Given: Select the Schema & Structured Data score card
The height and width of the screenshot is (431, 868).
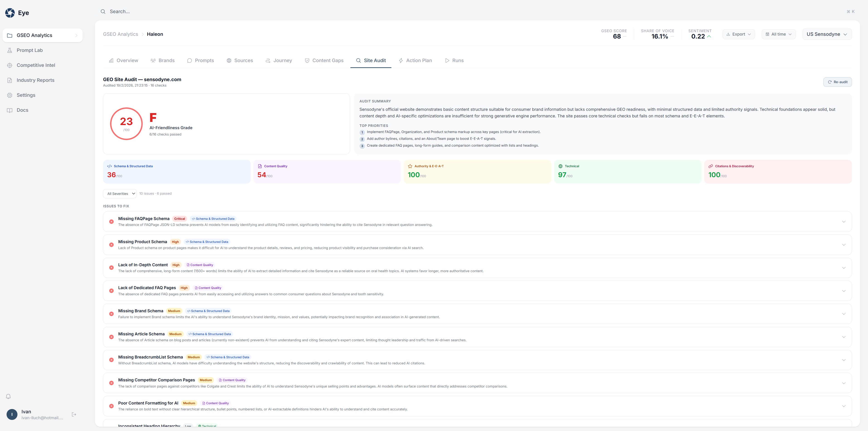Looking at the screenshot, I should click(x=176, y=172).
